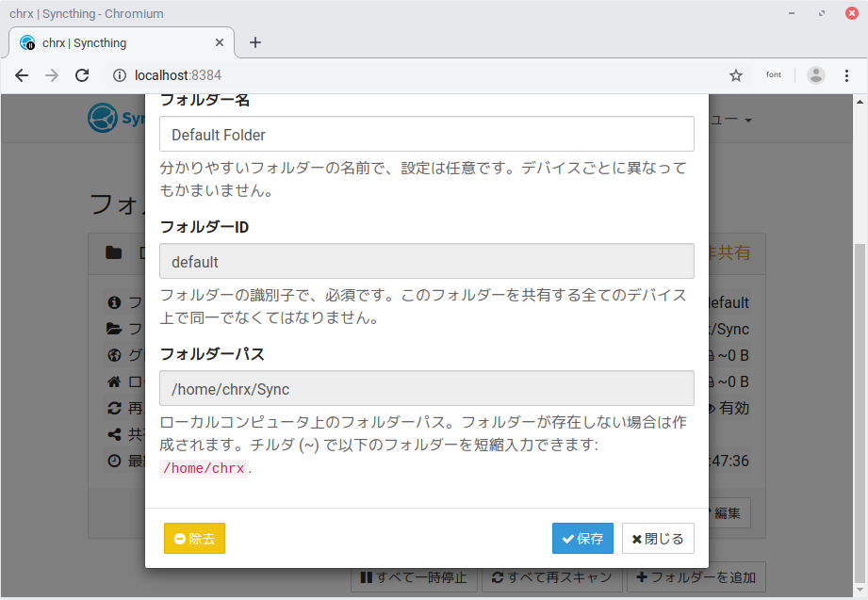
Task: Click the フォルダーパス field
Action: point(426,388)
